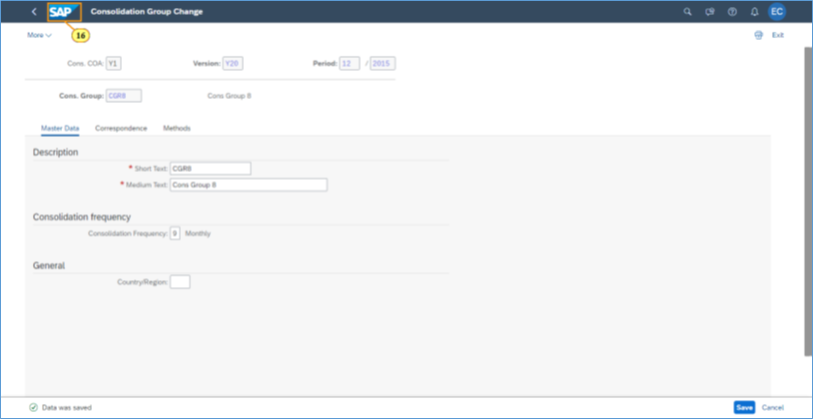
Task: Click the vertical scrollbar on the right
Action: pos(807,200)
